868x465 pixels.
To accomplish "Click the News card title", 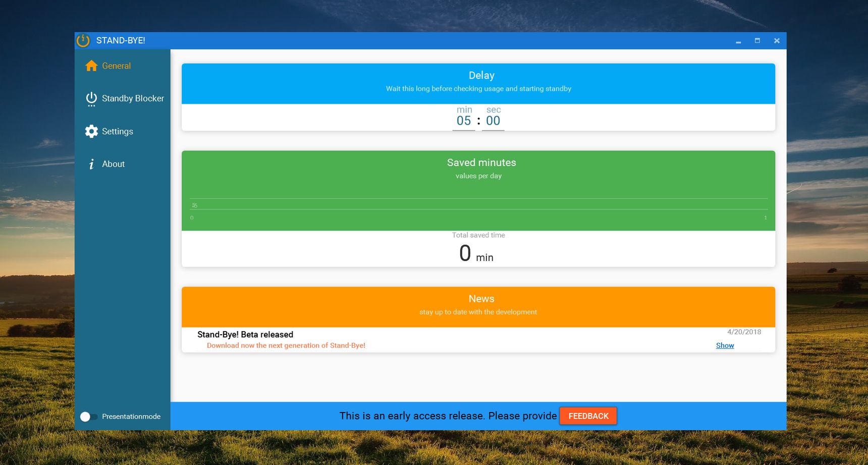I will pyautogui.click(x=481, y=299).
